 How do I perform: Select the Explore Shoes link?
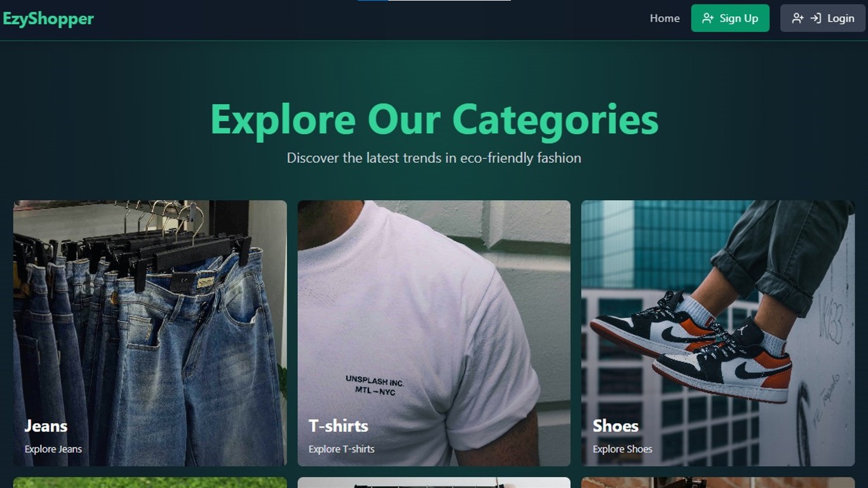pyautogui.click(x=623, y=449)
